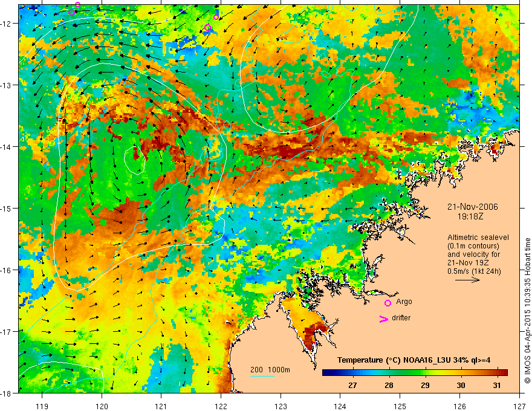Click the orange section of colorbar above 30
The image size is (532, 411).
461,372
